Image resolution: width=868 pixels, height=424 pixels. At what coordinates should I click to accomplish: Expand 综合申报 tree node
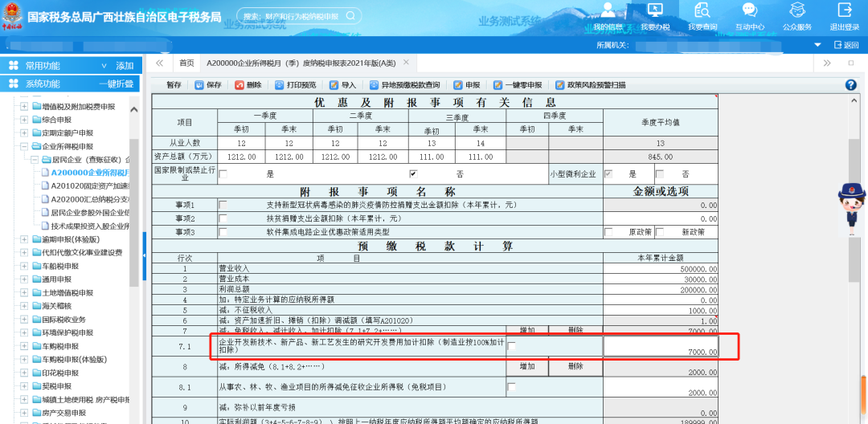coord(24,120)
